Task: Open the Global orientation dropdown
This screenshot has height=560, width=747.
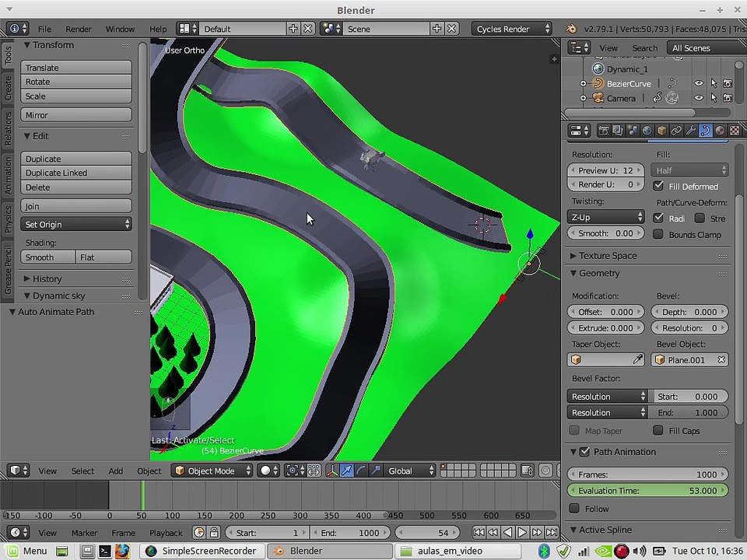Action: pyautogui.click(x=410, y=471)
